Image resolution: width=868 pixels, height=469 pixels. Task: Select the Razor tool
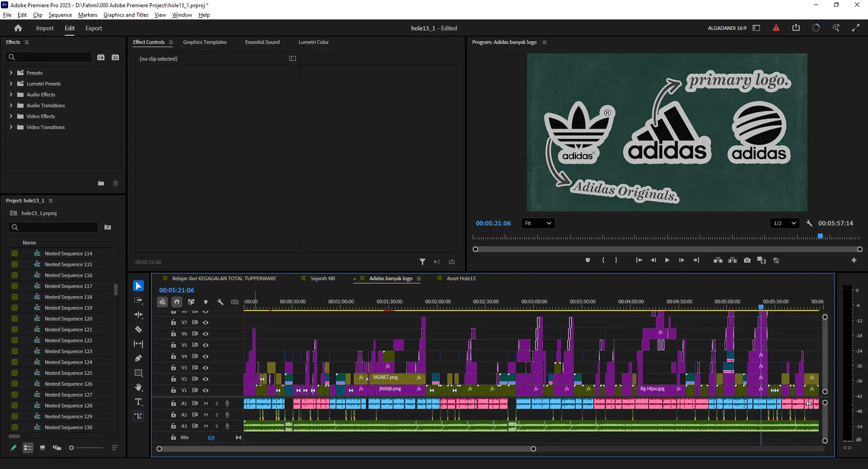(x=138, y=330)
